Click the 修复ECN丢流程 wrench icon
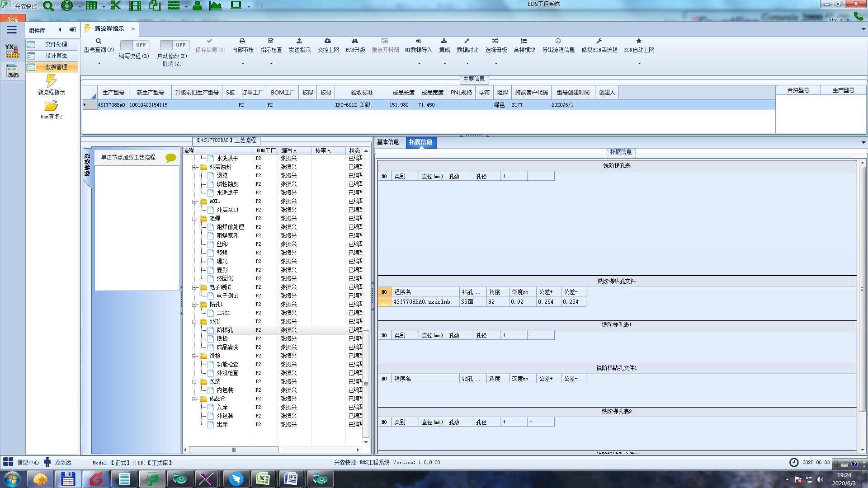The height and width of the screenshot is (488, 868). click(599, 41)
